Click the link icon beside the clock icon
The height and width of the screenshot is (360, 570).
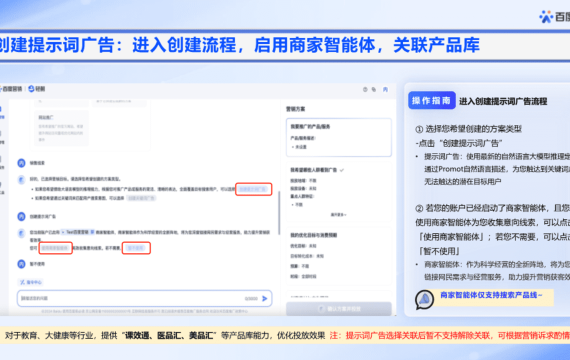click(374, 89)
